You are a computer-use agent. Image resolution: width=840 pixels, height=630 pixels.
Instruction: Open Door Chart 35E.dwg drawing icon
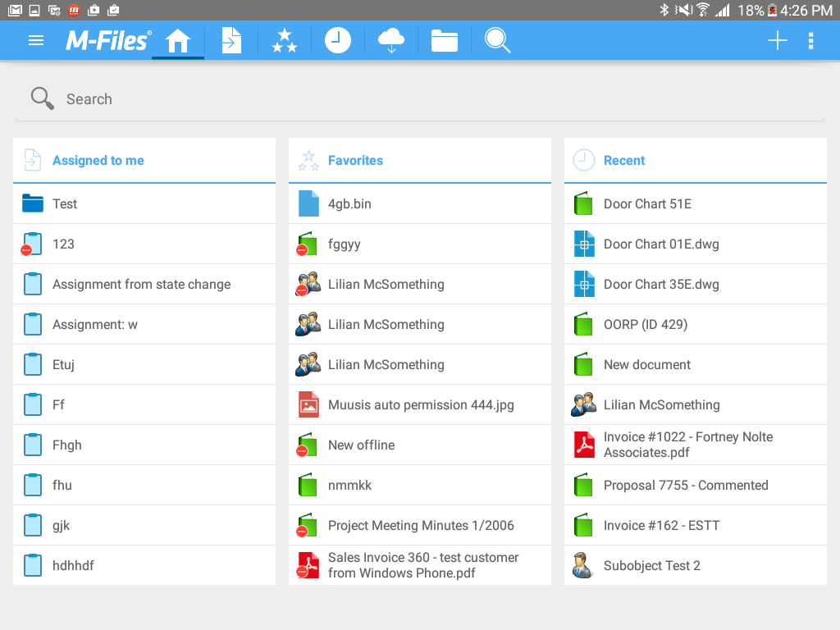pyautogui.click(x=584, y=284)
